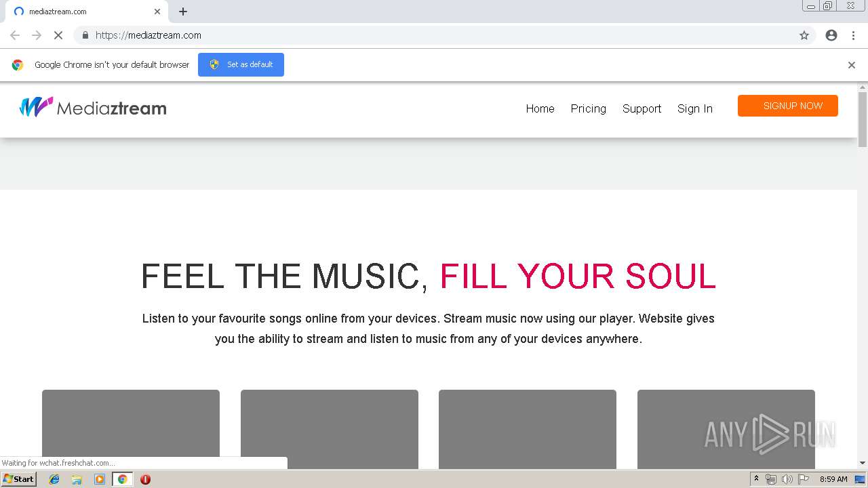Select the fourth gray music card
This screenshot has width=868, height=488.
tap(726, 428)
